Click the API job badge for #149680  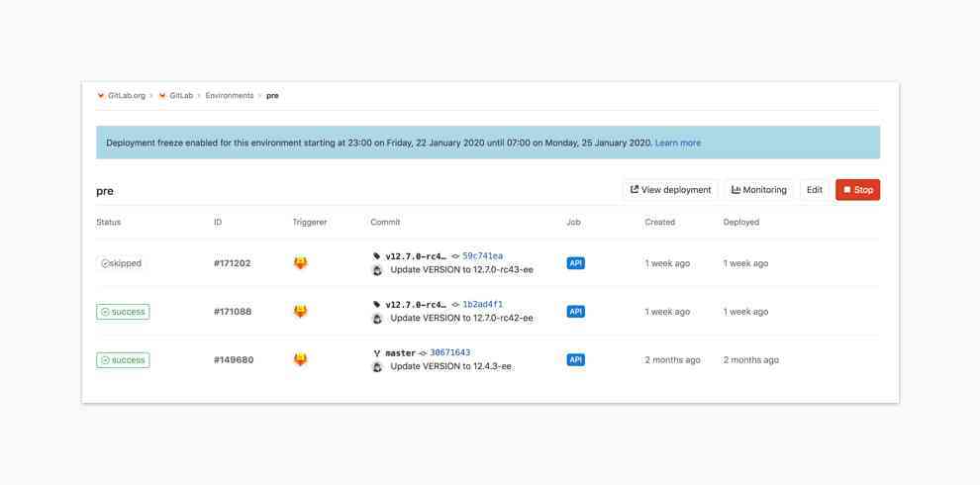575,360
